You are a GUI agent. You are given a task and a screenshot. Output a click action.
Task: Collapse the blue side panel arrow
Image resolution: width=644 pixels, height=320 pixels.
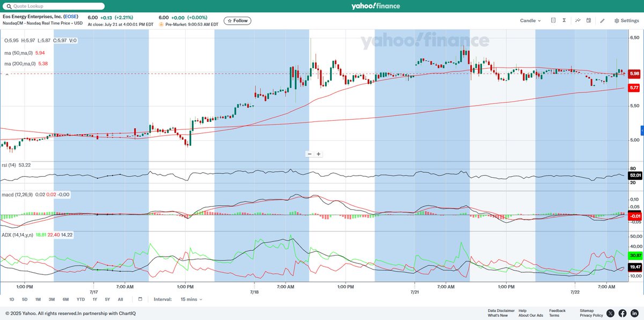point(642,130)
